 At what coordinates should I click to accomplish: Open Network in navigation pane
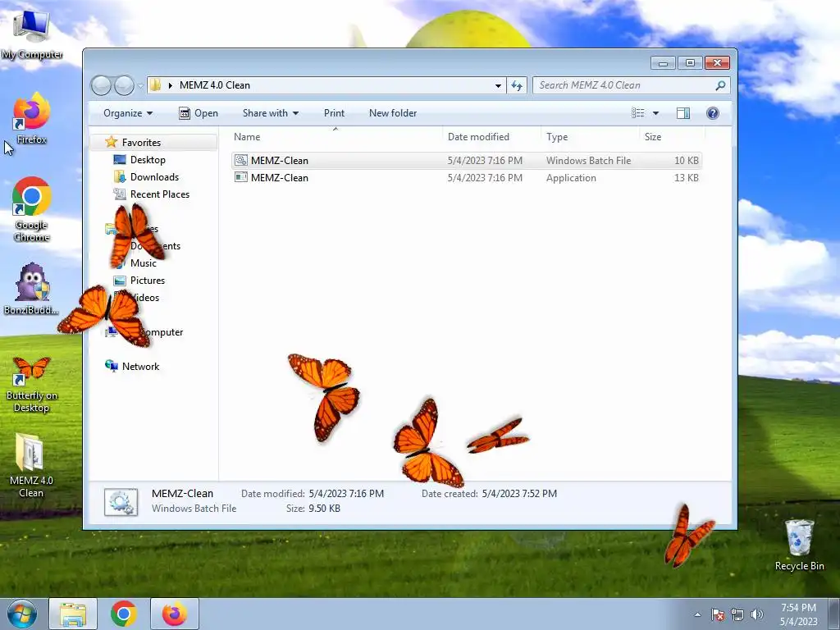point(140,367)
